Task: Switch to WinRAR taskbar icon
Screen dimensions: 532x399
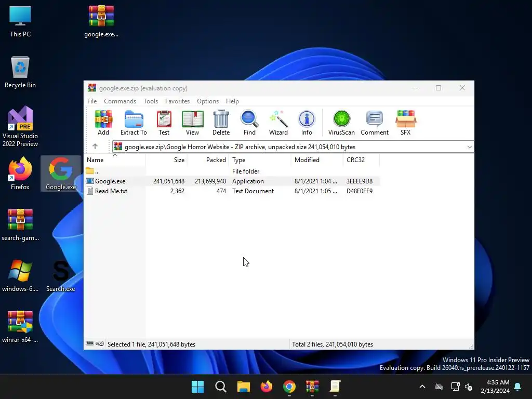Action: [312, 387]
